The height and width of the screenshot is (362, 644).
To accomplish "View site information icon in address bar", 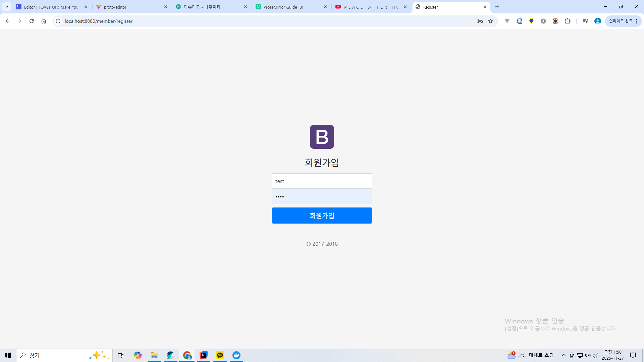I will point(58,21).
